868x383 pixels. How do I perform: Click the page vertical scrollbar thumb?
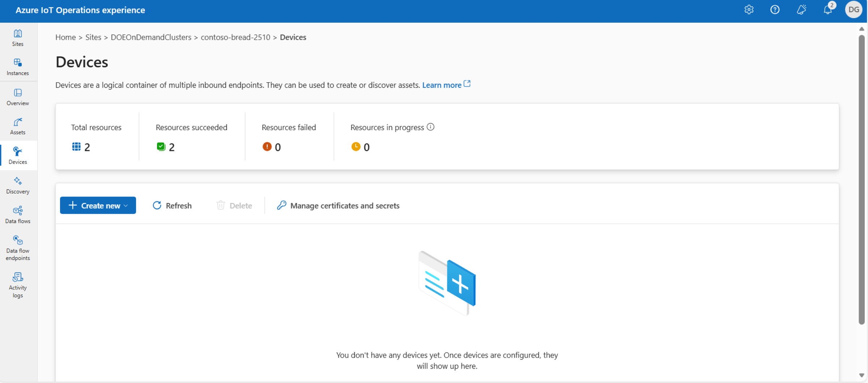(862, 180)
